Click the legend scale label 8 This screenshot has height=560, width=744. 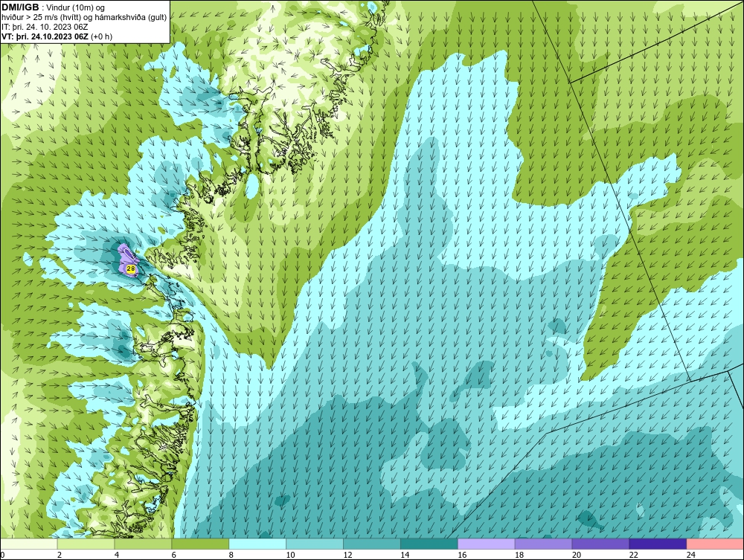point(231,555)
